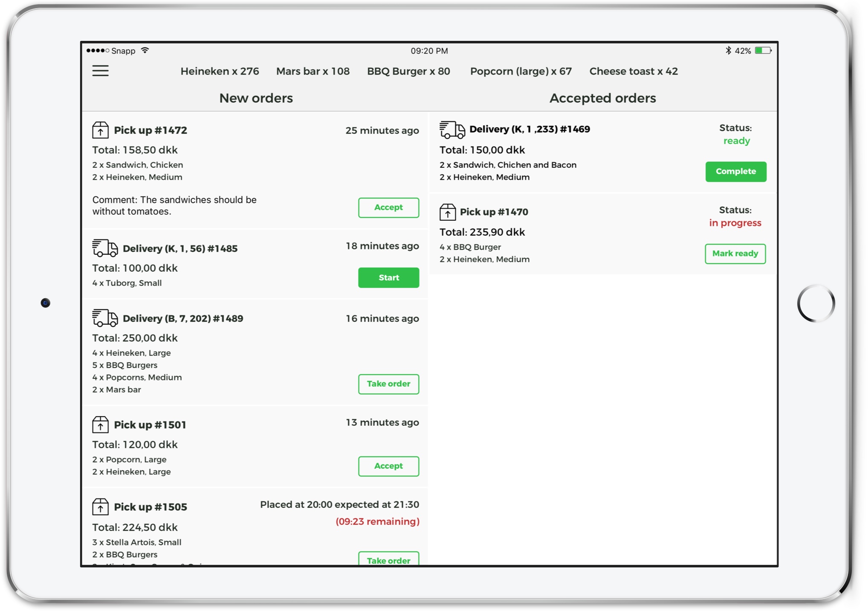
Task: Click the '3 x Stella Artois, Small' line item
Action: (136, 542)
